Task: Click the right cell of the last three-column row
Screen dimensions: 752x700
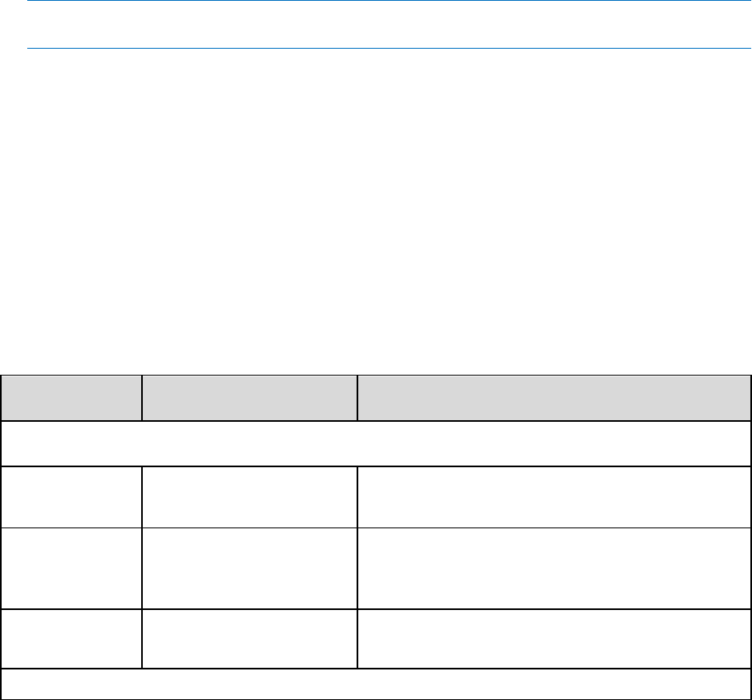Action: click(554, 639)
